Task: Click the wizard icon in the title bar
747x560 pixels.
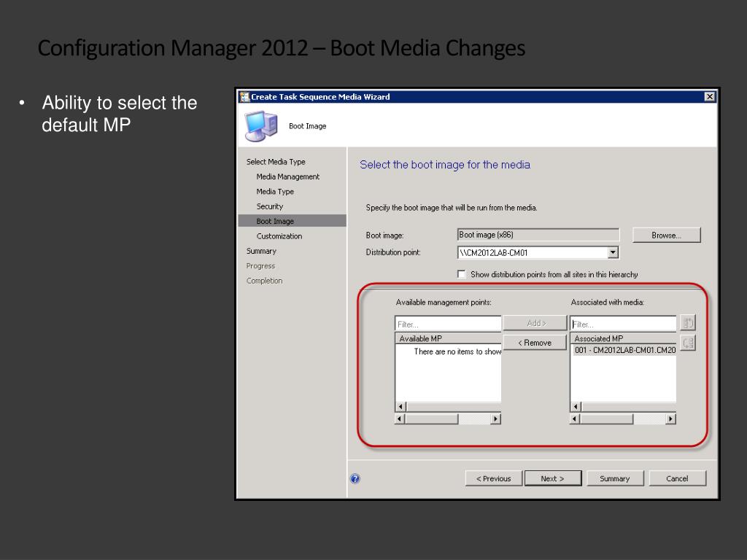Action: tap(244, 97)
